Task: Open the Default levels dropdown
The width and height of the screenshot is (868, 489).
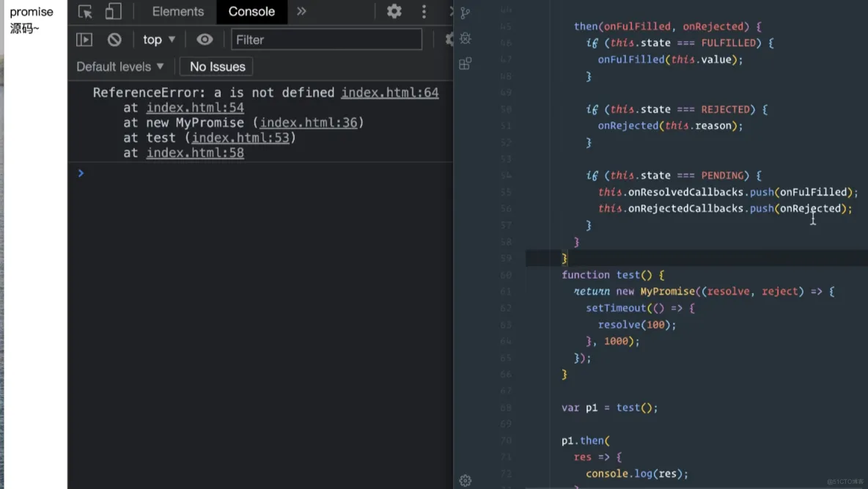Action: 120,67
